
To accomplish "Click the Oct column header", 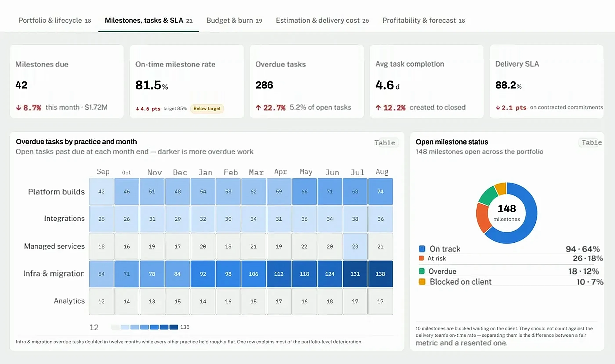I will click(127, 173).
